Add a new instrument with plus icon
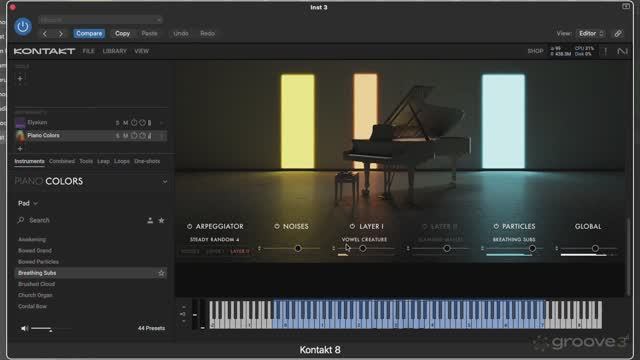The height and width of the screenshot is (360, 640). click(x=20, y=149)
